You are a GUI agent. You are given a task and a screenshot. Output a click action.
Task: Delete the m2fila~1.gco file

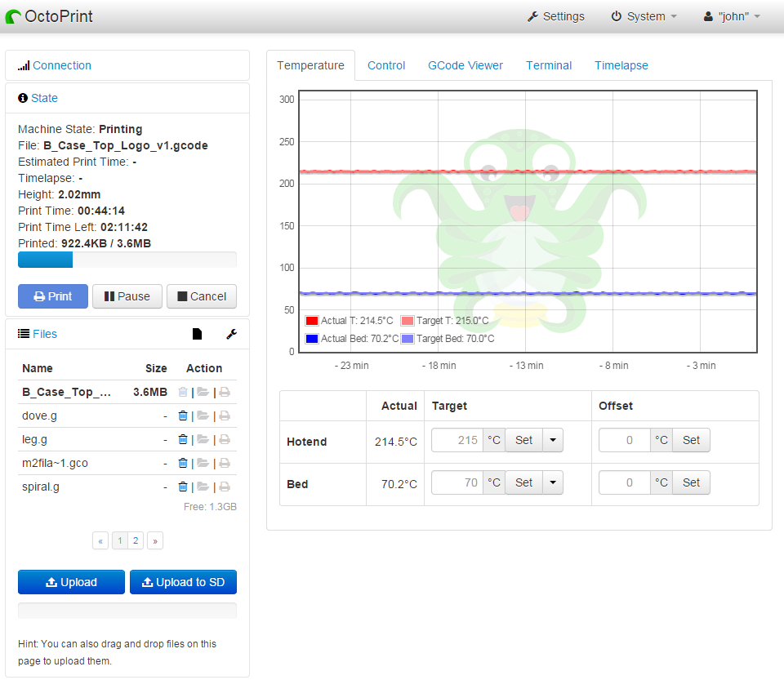183,463
